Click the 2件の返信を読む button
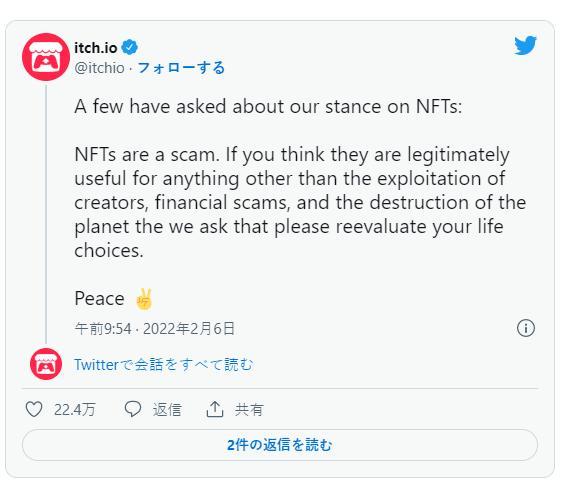Screen dimensions: 567x493 pos(280,445)
